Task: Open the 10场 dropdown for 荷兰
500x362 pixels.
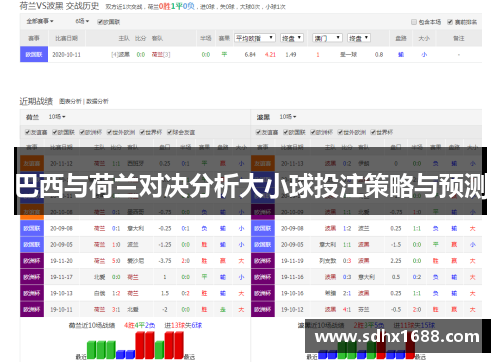Action: pyautogui.click(x=57, y=117)
